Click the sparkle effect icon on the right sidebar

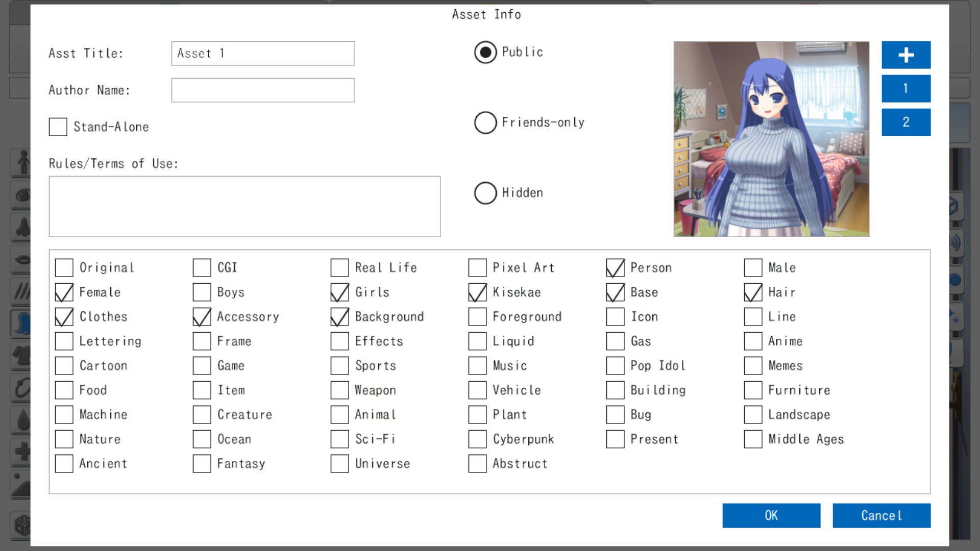click(955, 316)
